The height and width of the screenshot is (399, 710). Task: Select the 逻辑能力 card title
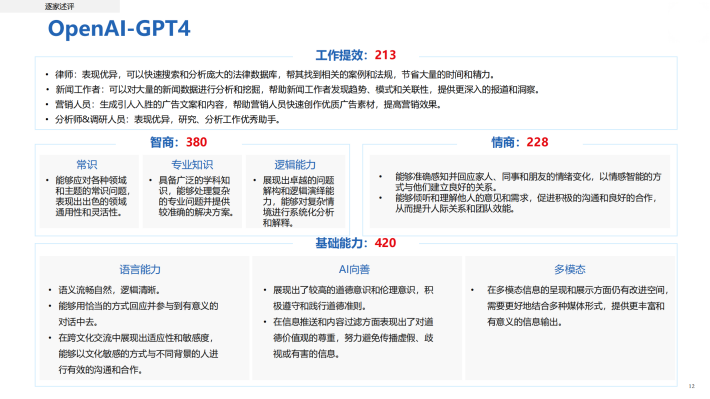[x=295, y=164]
